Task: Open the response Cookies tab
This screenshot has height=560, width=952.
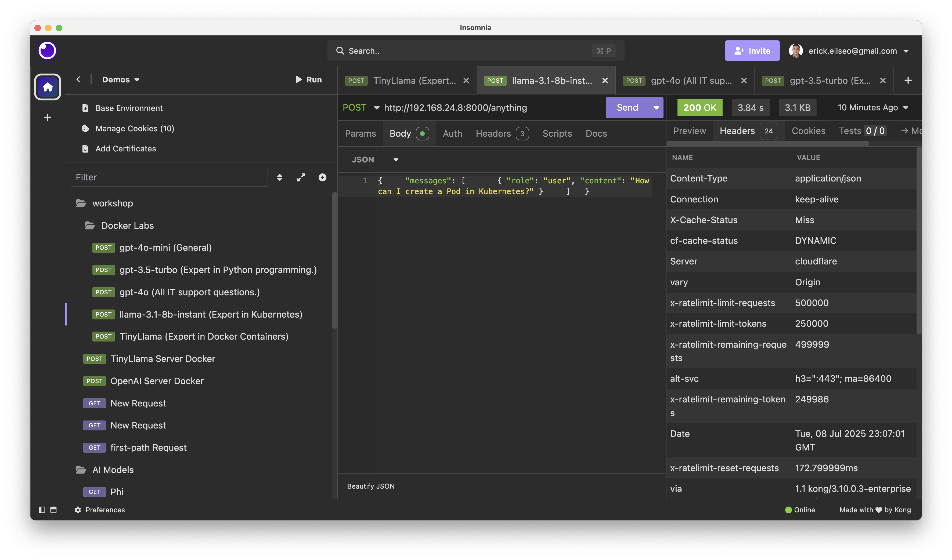Action: (808, 131)
